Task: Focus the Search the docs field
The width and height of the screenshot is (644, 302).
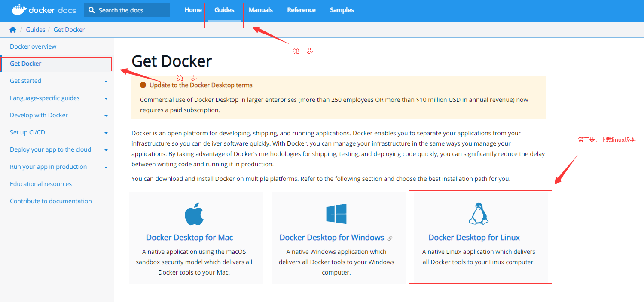Action: 127,10
